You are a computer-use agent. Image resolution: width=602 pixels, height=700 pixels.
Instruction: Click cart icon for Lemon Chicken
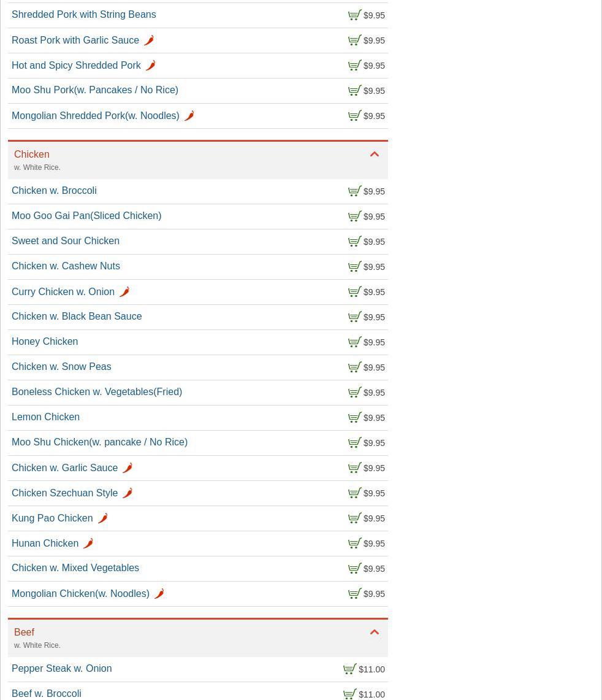click(x=354, y=418)
